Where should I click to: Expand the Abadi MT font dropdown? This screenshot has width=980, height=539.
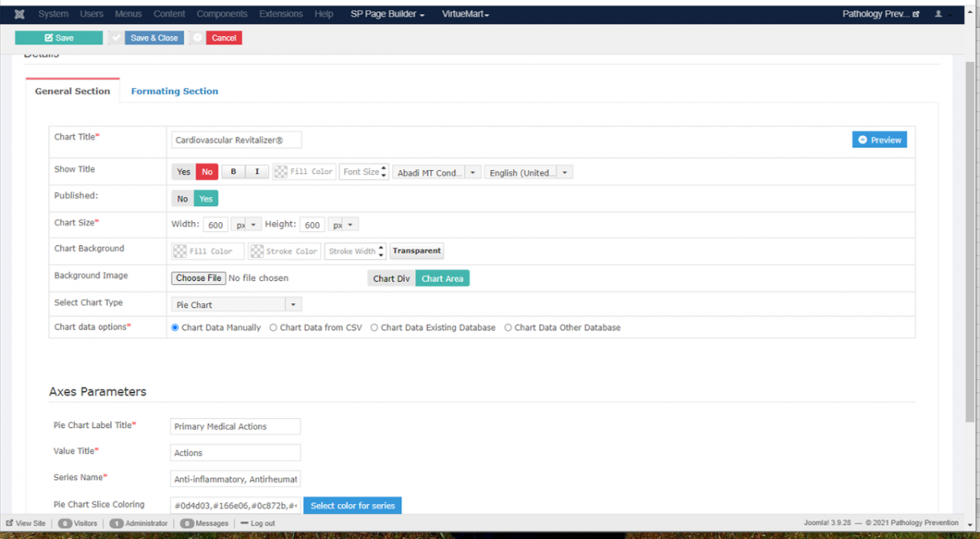click(473, 172)
